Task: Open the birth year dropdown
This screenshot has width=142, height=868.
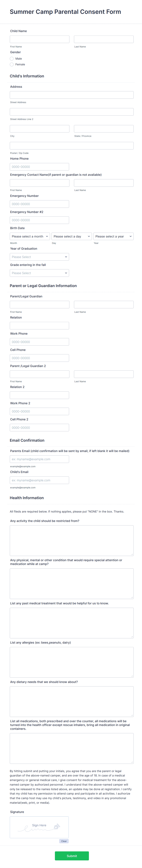Action: pyautogui.click(x=113, y=236)
